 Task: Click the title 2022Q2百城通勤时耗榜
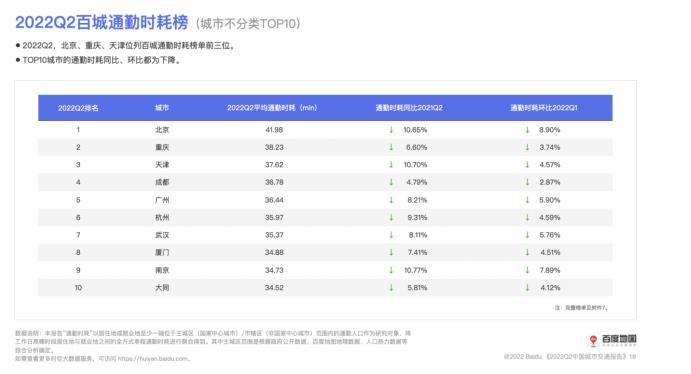tap(102, 22)
